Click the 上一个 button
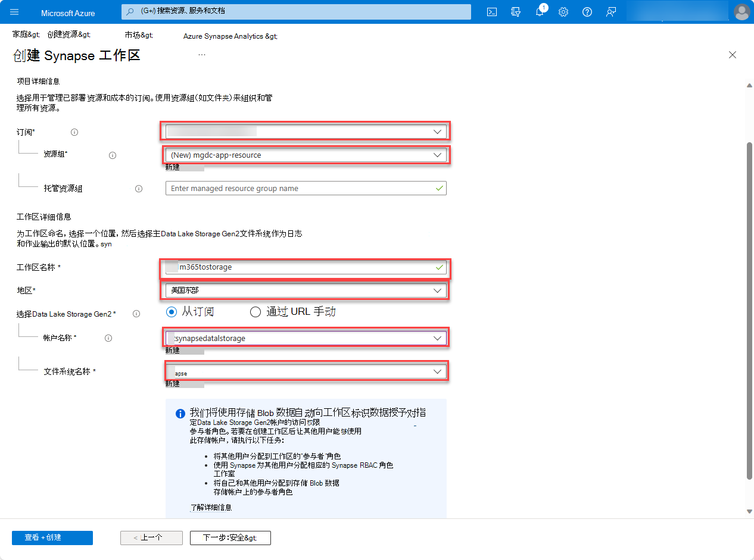Image resolution: width=754 pixels, height=560 pixels. pos(151,537)
